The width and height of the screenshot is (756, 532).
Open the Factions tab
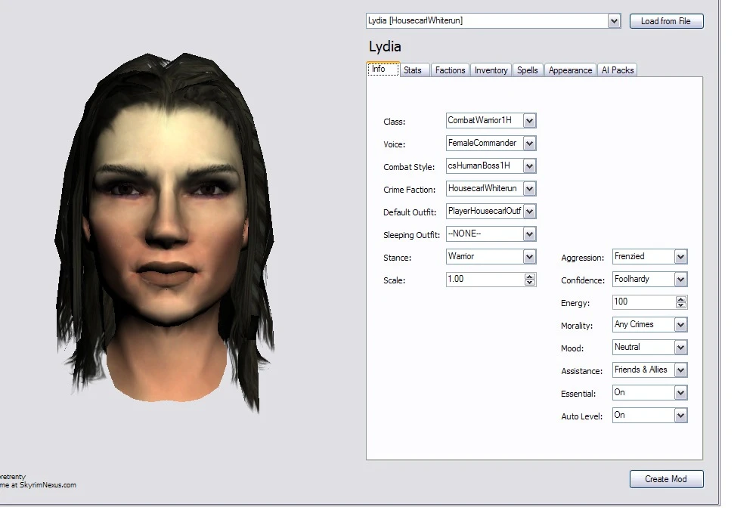(x=451, y=70)
